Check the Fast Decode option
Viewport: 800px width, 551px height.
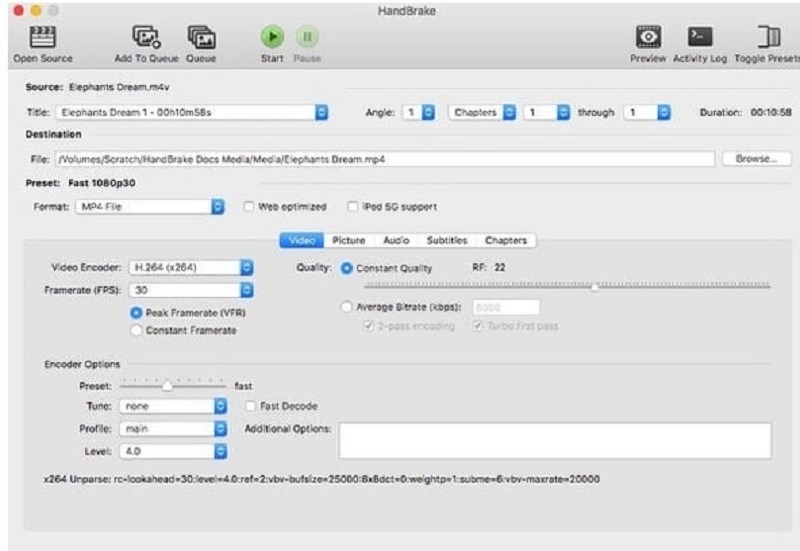pyautogui.click(x=252, y=406)
